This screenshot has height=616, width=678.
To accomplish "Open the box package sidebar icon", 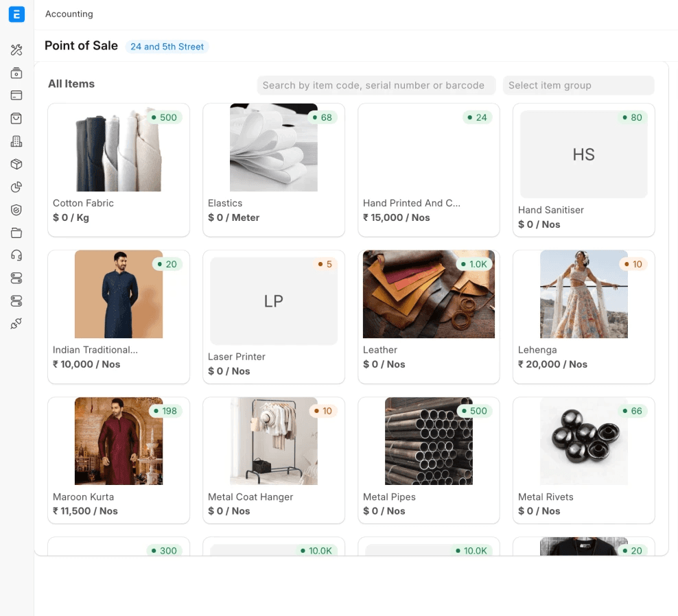I will tap(16, 164).
